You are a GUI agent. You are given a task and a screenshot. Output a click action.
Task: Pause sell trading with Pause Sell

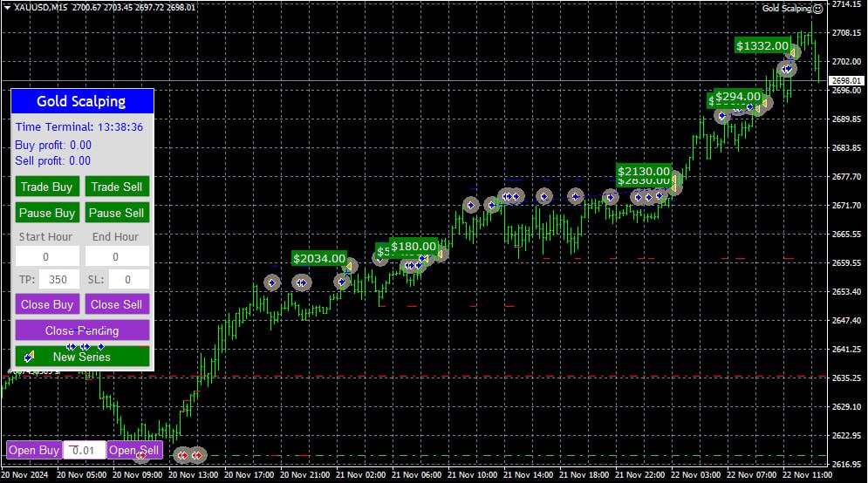117,213
